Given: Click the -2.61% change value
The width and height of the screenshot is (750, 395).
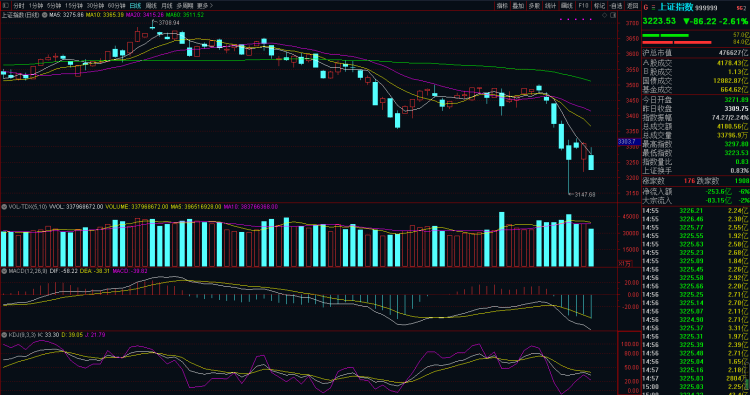Looking at the screenshot, I should click(x=735, y=21).
